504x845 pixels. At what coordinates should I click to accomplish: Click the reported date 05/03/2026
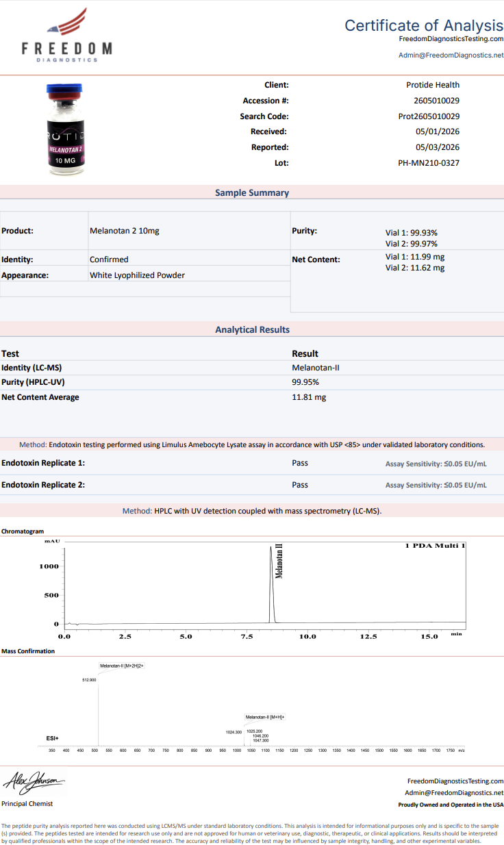click(438, 147)
